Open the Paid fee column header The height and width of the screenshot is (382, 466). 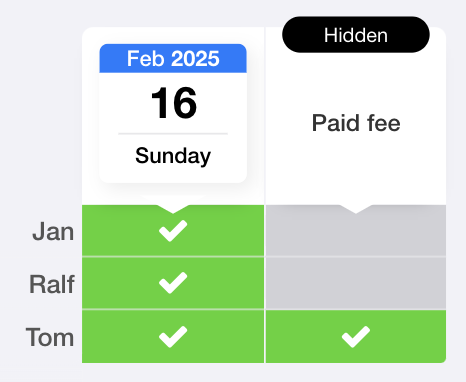click(356, 123)
